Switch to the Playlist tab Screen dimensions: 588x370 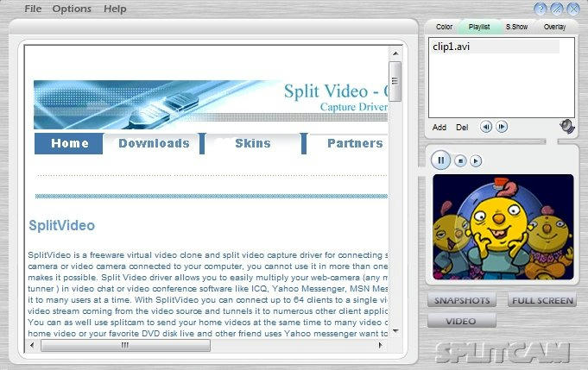click(x=479, y=27)
